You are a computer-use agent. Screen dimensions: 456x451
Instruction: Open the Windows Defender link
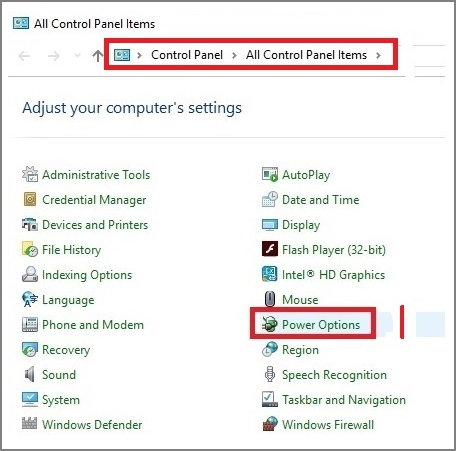[92, 424]
